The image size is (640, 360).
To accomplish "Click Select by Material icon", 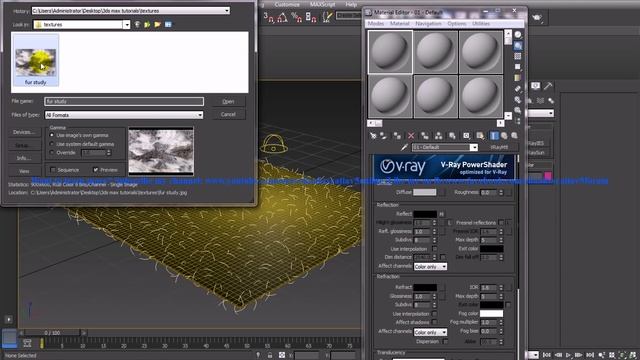I will pyautogui.click(x=518, y=110).
